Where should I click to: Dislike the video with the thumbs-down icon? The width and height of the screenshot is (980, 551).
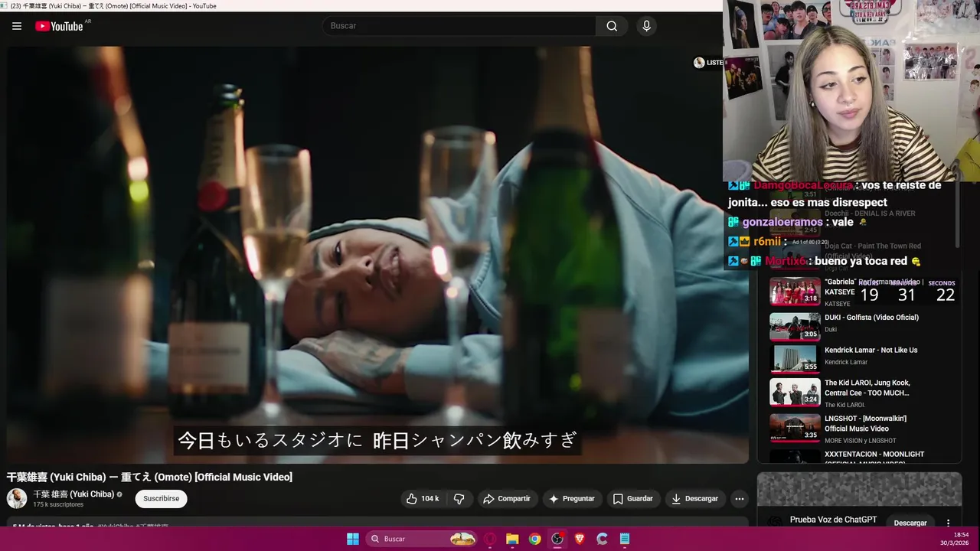coord(459,499)
